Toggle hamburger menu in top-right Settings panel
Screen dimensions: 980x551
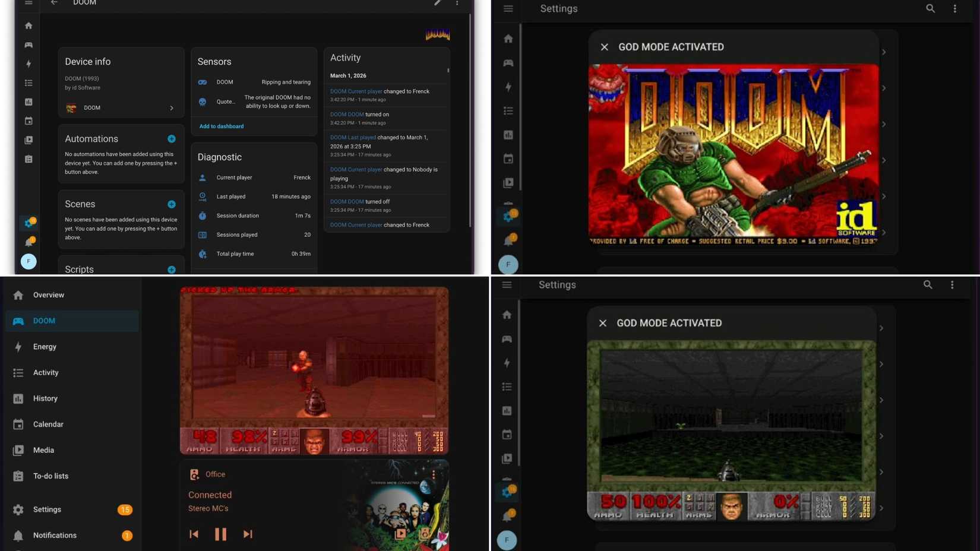coord(508,8)
